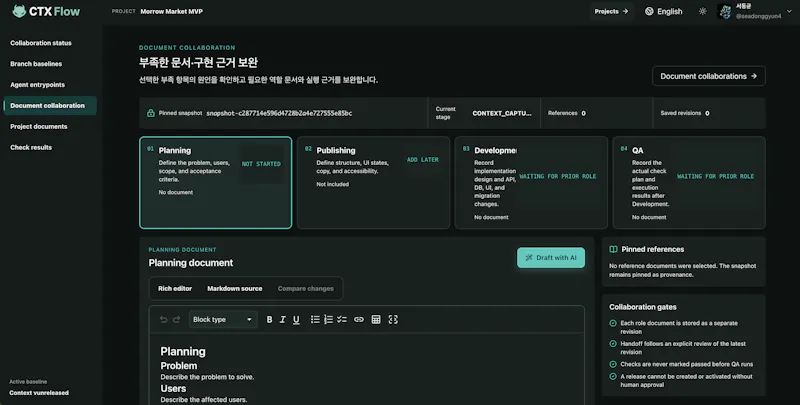Click the References count label
Screen dimensions: 800x405
click(x=566, y=113)
